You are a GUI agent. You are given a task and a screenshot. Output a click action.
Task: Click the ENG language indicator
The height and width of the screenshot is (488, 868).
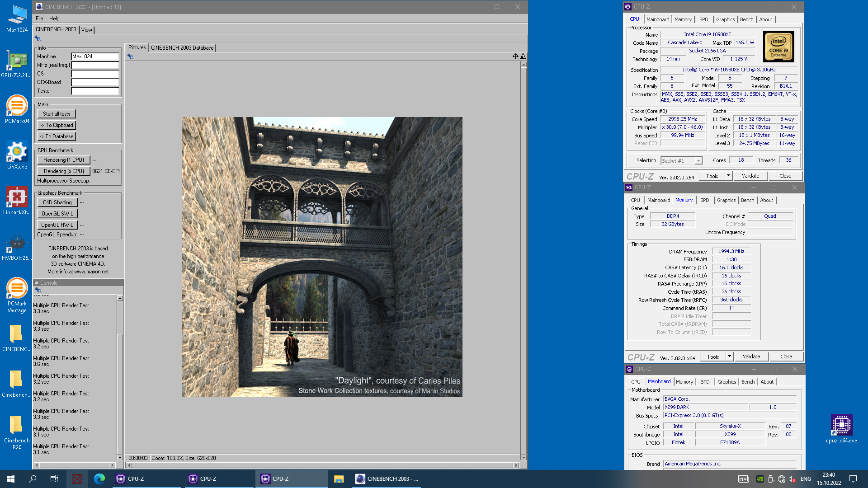click(x=806, y=479)
